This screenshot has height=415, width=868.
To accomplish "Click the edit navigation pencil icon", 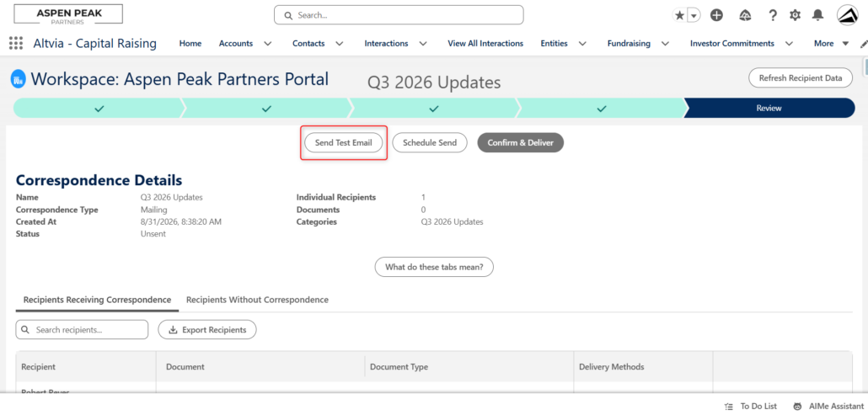I will [x=864, y=44].
